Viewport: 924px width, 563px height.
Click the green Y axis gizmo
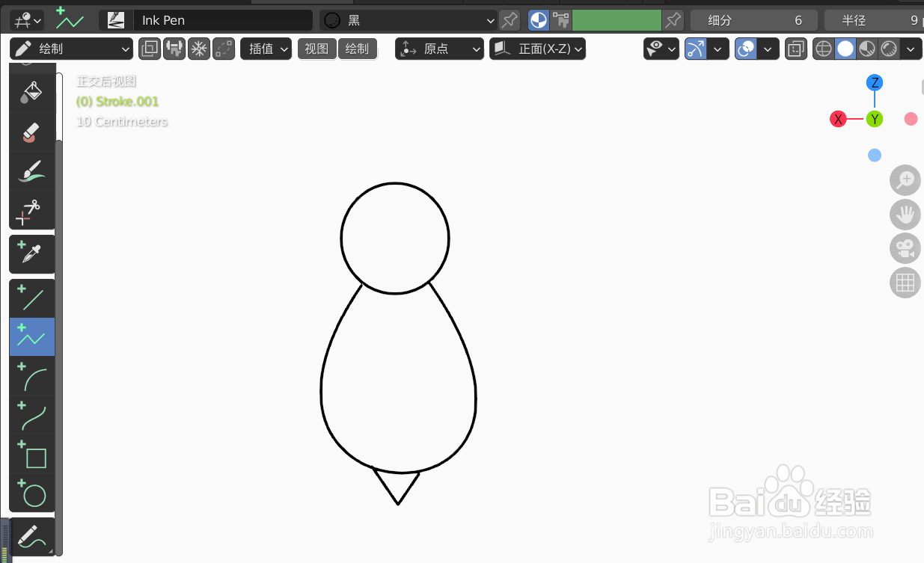click(x=874, y=119)
